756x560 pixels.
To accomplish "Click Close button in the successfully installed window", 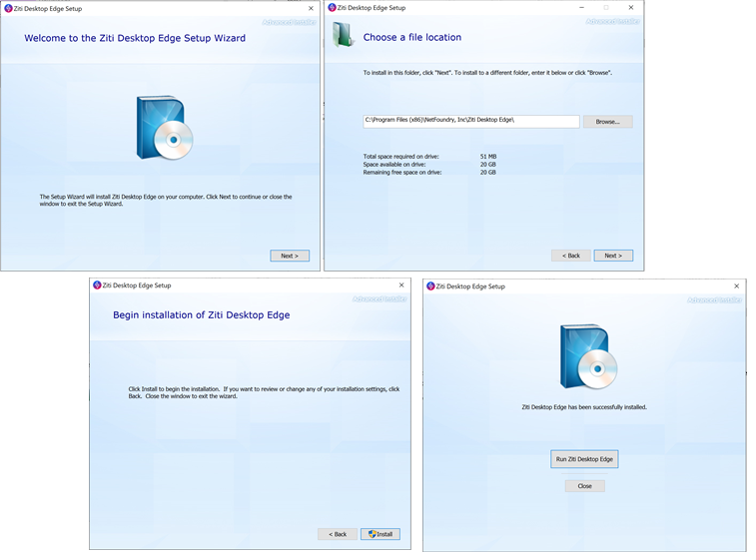I will (x=585, y=486).
